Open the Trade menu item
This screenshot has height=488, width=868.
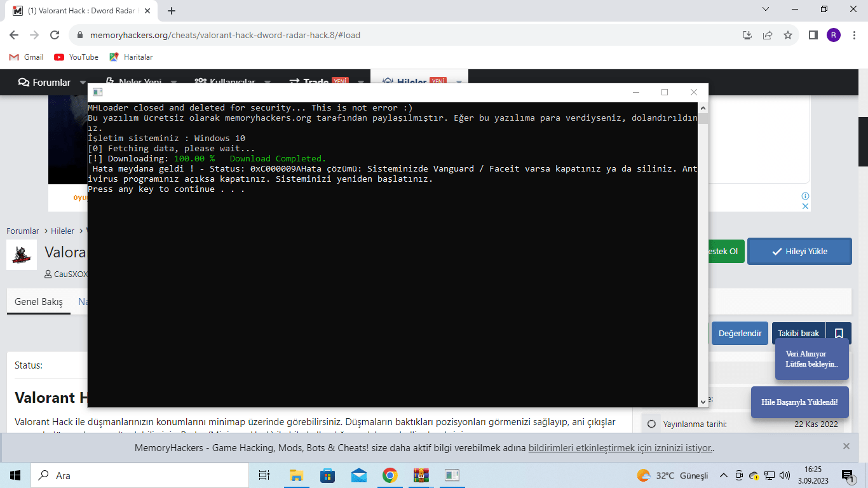[x=318, y=82]
